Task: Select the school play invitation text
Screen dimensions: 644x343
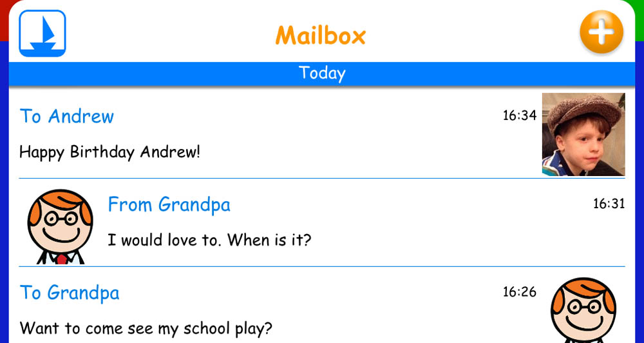Action: click(146, 329)
